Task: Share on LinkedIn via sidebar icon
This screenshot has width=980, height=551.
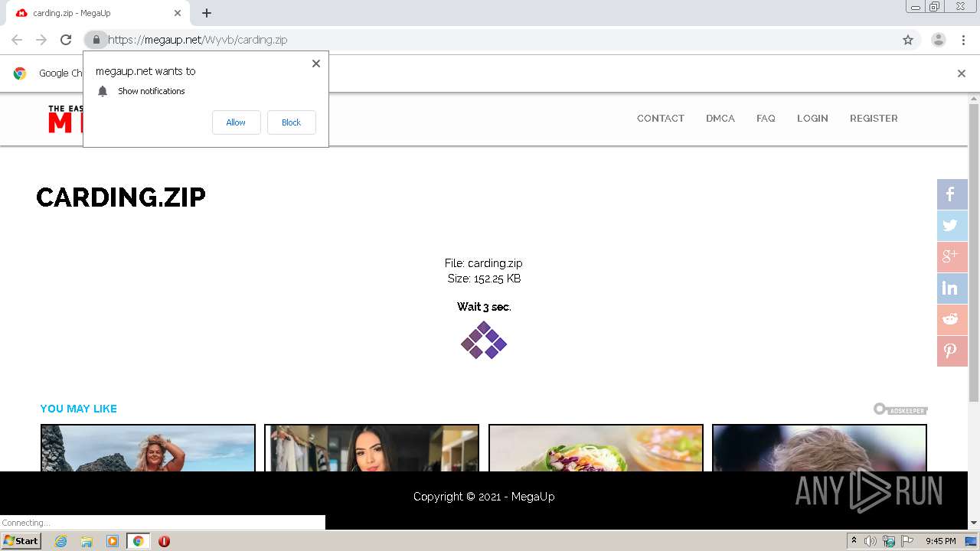Action: pos(952,289)
